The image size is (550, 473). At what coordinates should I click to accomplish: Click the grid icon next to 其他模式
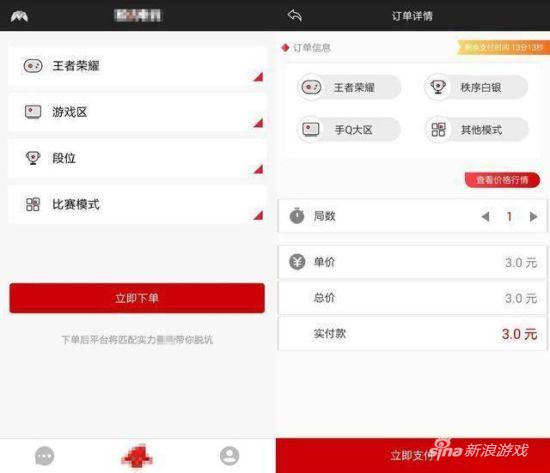click(438, 129)
